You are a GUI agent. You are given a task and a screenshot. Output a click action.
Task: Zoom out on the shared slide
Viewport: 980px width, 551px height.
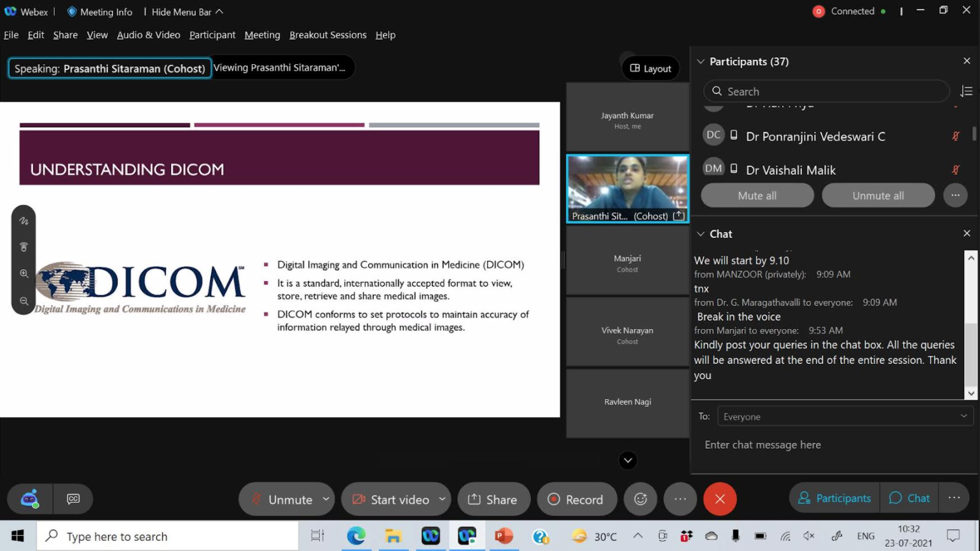click(x=24, y=301)
